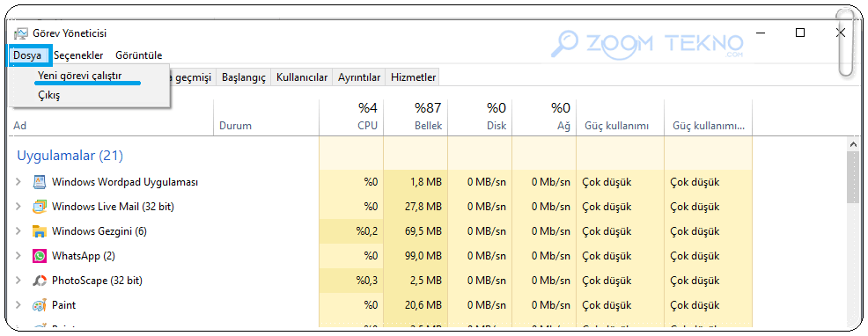
Task: Click the Görev Yöneticisi title bar icon
Action: [x=20, y=33]
